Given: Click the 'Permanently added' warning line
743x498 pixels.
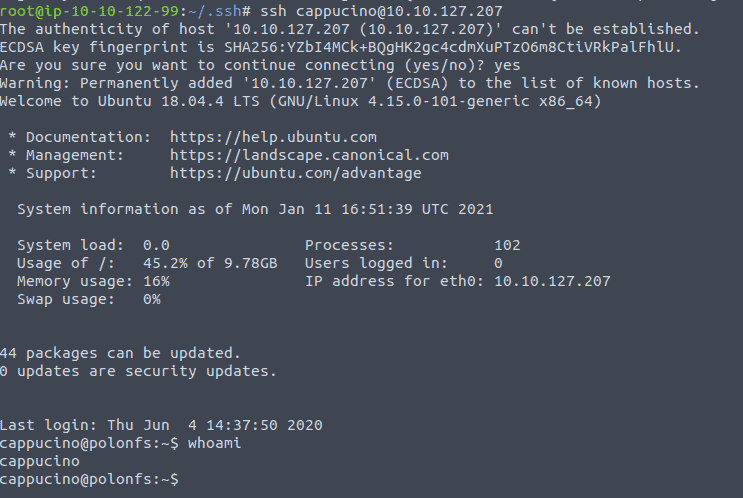Looking at the screenshot, I should point(350,83).
